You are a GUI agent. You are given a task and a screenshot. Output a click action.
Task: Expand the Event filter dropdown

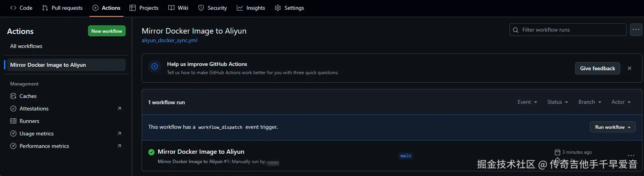point(527,102)
